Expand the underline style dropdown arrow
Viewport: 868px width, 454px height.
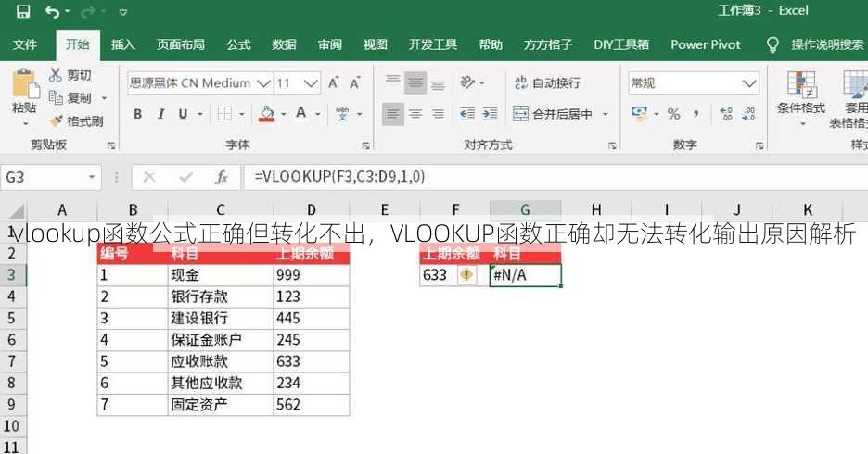pos(200,115)
